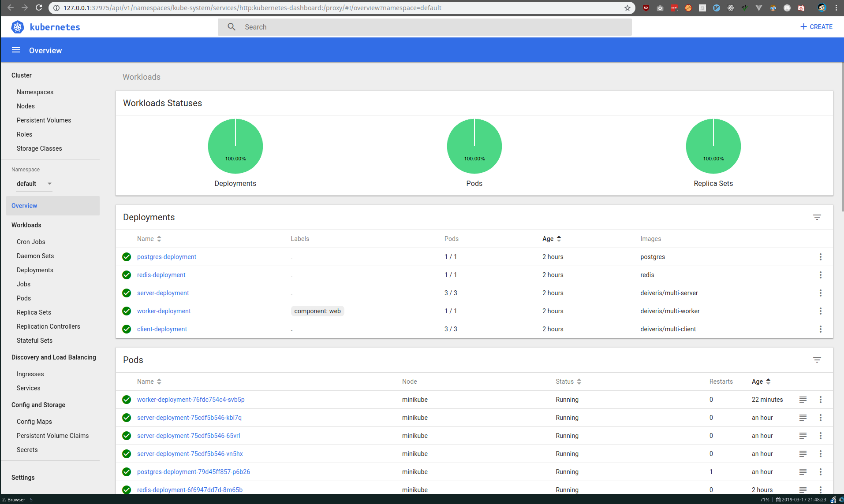Go back in browser history
844x504 pixels.
11,8
